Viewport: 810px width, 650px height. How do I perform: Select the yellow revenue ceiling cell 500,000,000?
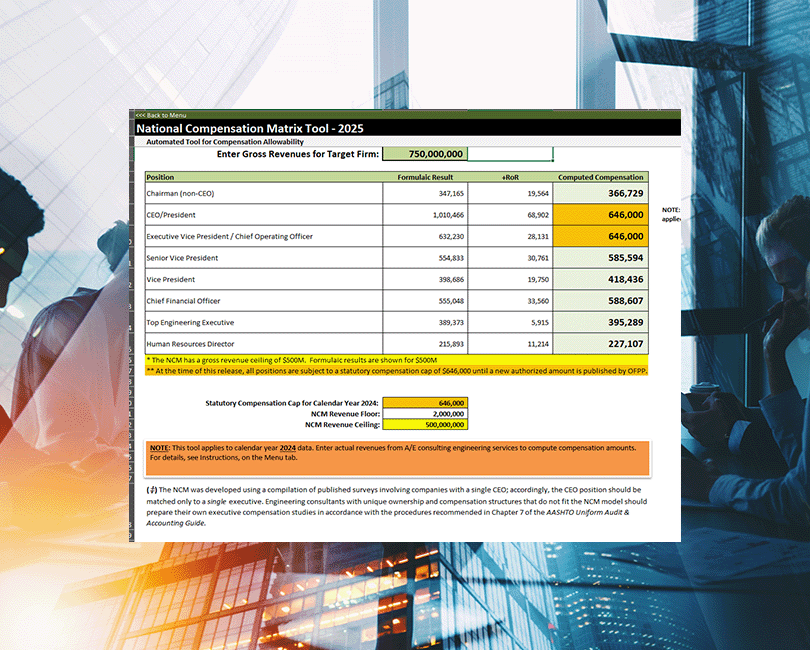[425, 425]
